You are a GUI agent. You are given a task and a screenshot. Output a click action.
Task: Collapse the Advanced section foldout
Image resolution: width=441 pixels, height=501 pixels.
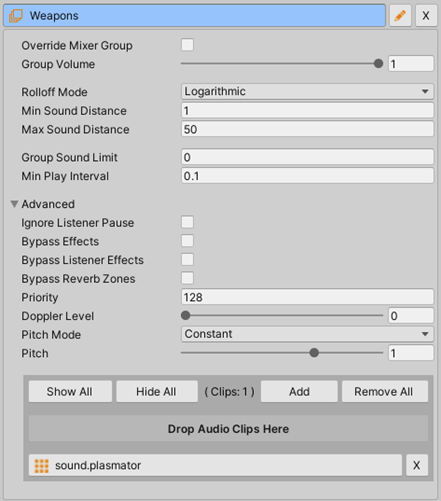14,204
